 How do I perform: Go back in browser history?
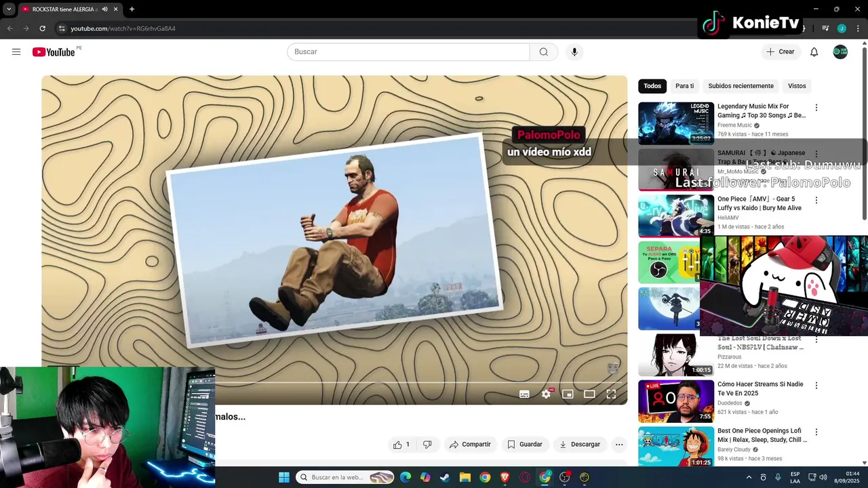pyautogui.click(x=9, y=28)
